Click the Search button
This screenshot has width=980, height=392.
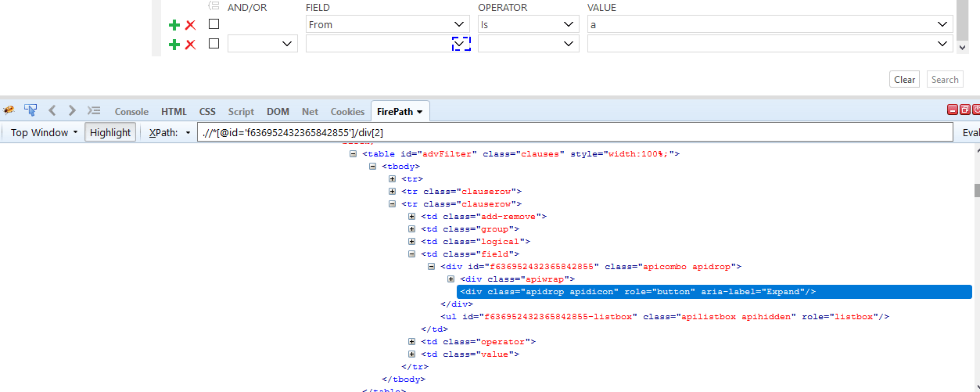[x=945, y=79]
